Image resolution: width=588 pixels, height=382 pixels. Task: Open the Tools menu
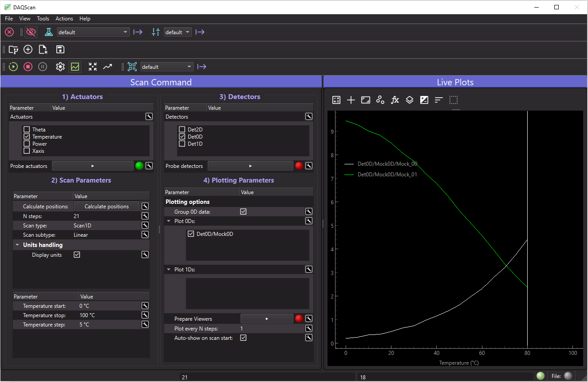[43, 19]
